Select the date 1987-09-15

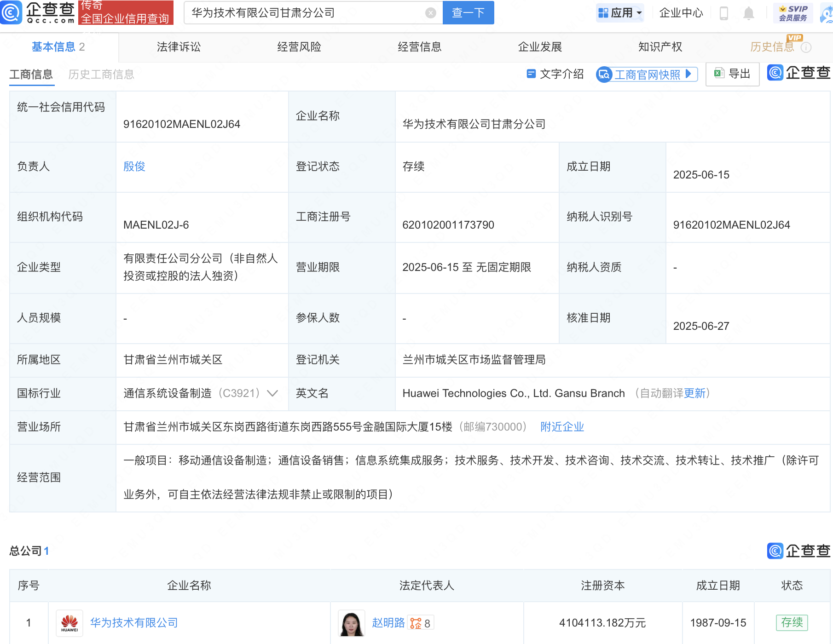[x=718, y=623]
